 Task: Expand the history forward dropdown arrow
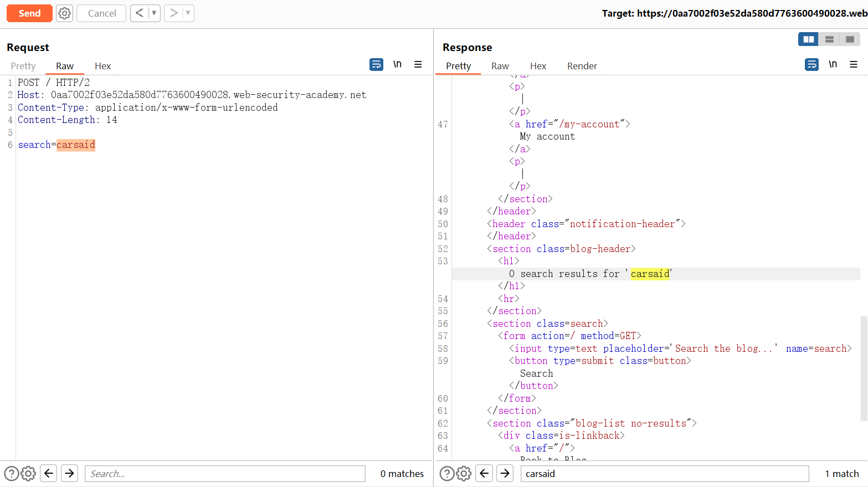pyautogui.click(x=188, y=13)
